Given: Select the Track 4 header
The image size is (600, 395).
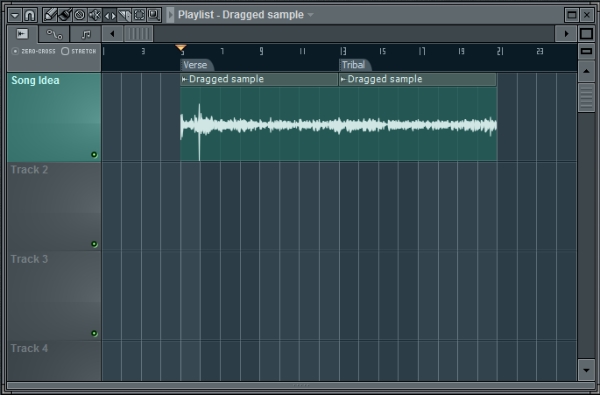Looking at the screenshot, I should click(54, 361).
